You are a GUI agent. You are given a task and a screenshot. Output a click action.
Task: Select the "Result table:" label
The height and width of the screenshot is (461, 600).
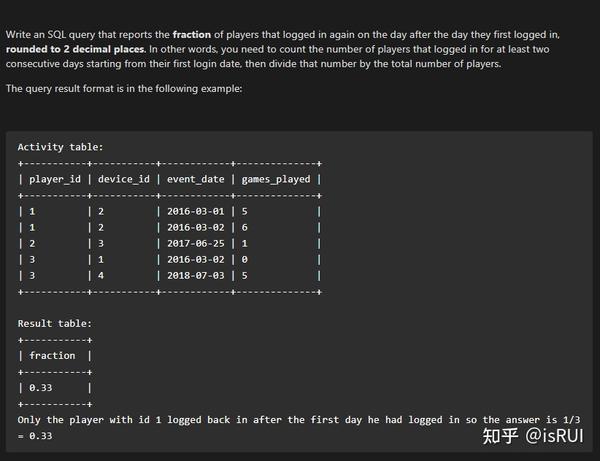point(55,323)
